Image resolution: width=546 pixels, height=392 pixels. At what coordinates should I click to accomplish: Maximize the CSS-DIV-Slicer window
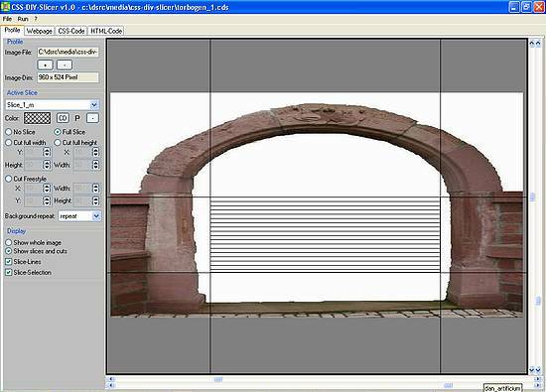(526, 7)
